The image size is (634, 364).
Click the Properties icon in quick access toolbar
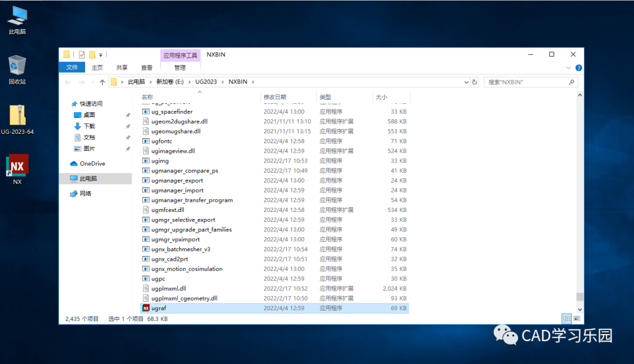[82, 55]
